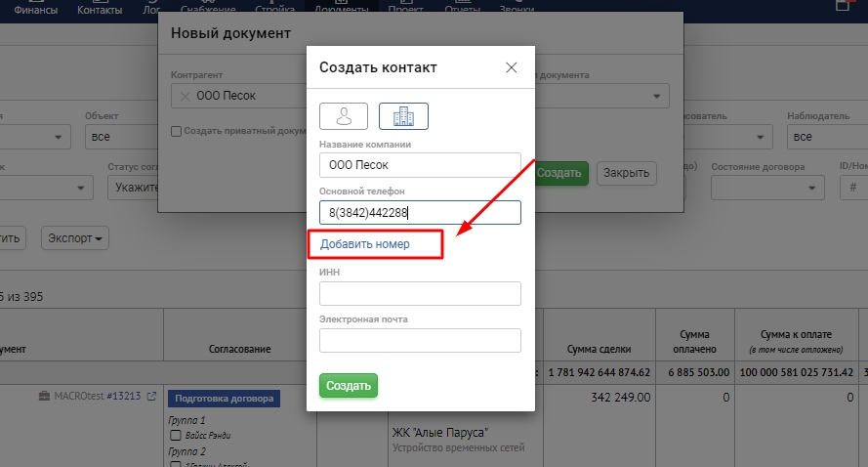This screenshot has width=868, height=467.
Task: Clear the ООО Песок contractor selection
Action: [x=186, y=96]
